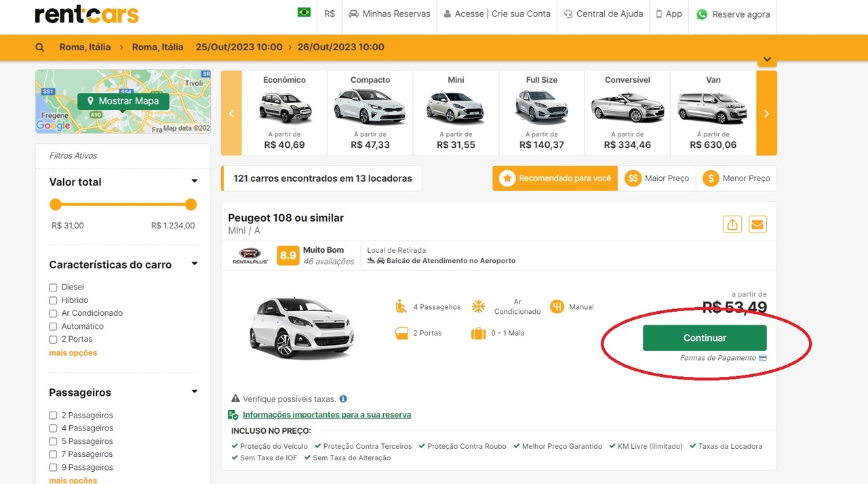Click the right handle of price slider
This screenshot has width=868, height=484.
point(191,205)
